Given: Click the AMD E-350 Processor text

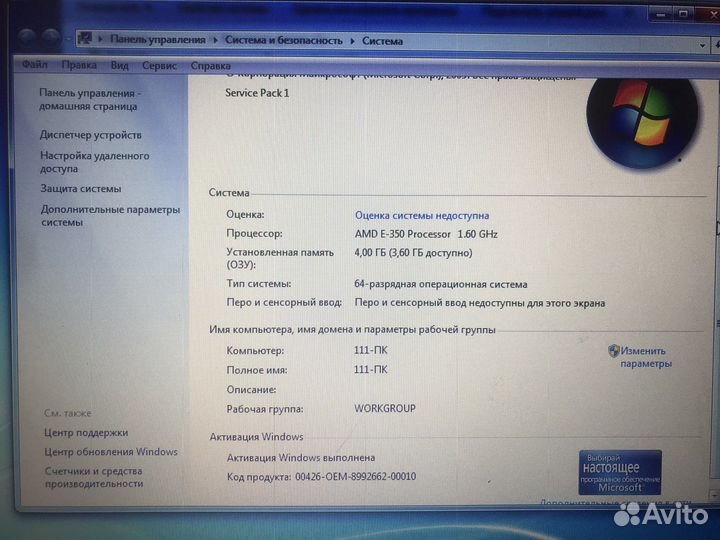Looking at the screenshot, I should click(426, 234).
